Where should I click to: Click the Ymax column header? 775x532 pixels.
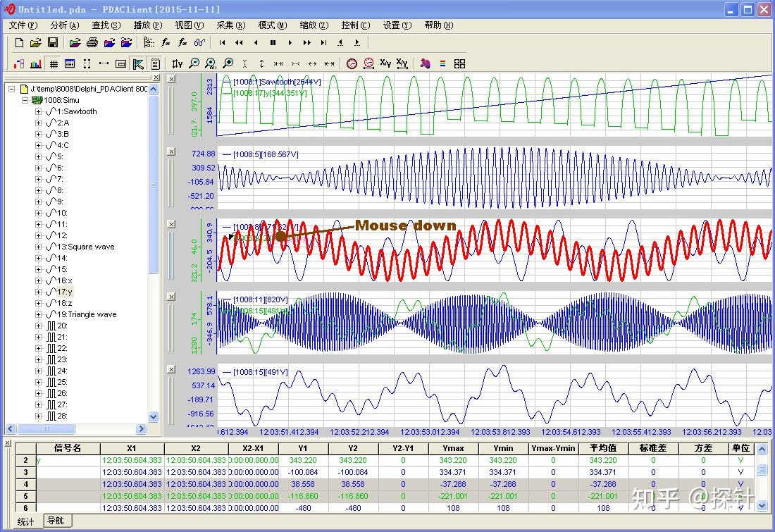453,448
